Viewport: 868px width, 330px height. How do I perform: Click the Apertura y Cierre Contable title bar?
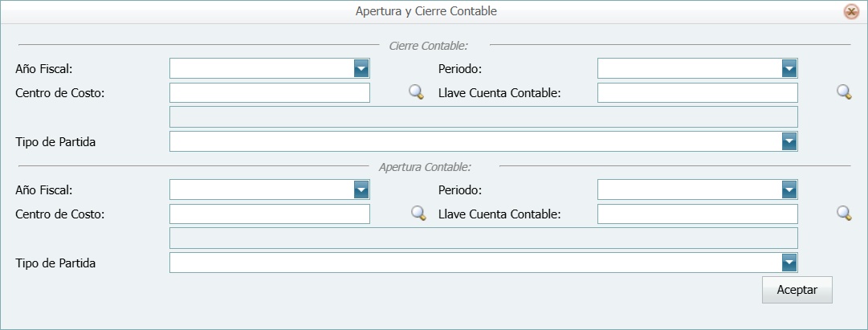tap(426, 12)
